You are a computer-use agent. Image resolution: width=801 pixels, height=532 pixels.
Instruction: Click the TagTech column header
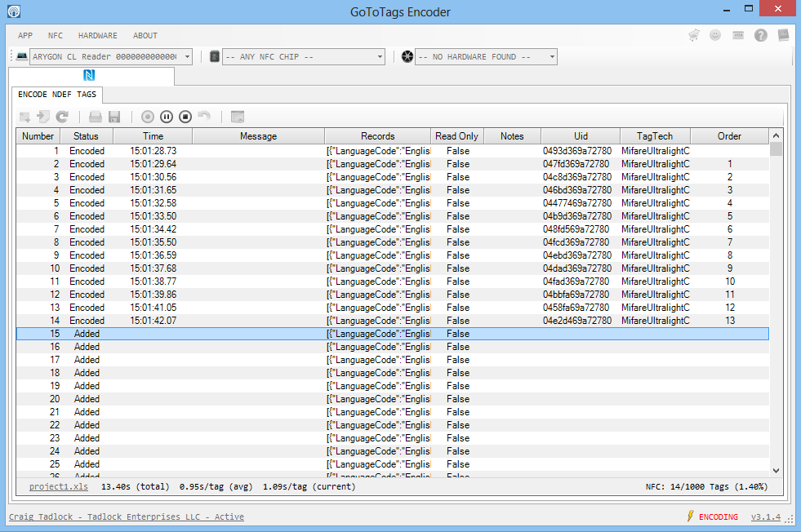coord(656,136)
